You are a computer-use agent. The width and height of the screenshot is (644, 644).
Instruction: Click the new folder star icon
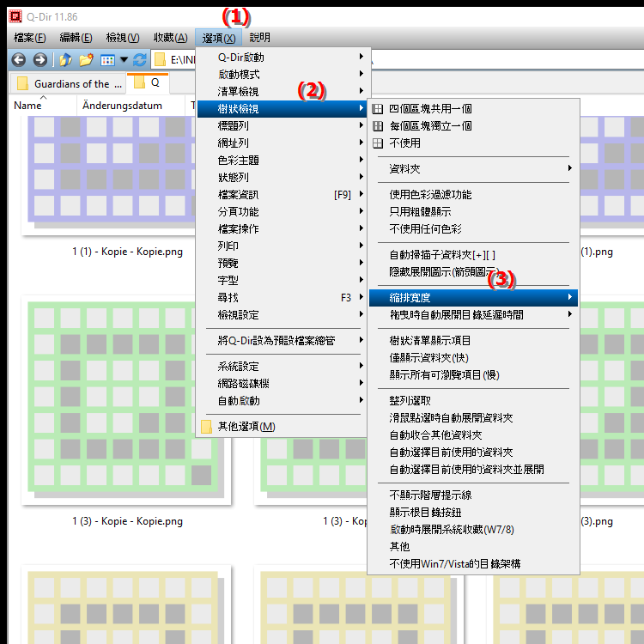[x=86, y=60]
